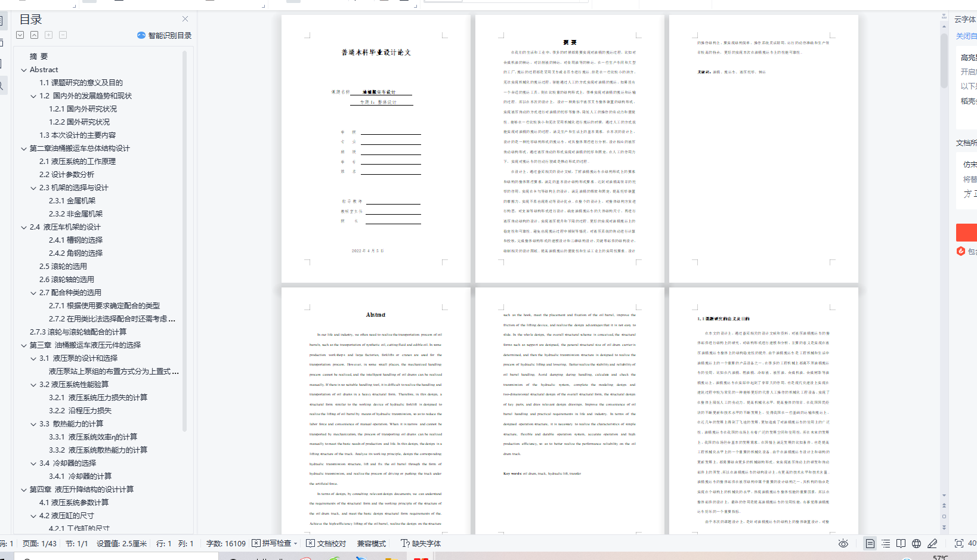
Task: Go to 3.2.2 沿程压力损失
Action: coord(81,411)
